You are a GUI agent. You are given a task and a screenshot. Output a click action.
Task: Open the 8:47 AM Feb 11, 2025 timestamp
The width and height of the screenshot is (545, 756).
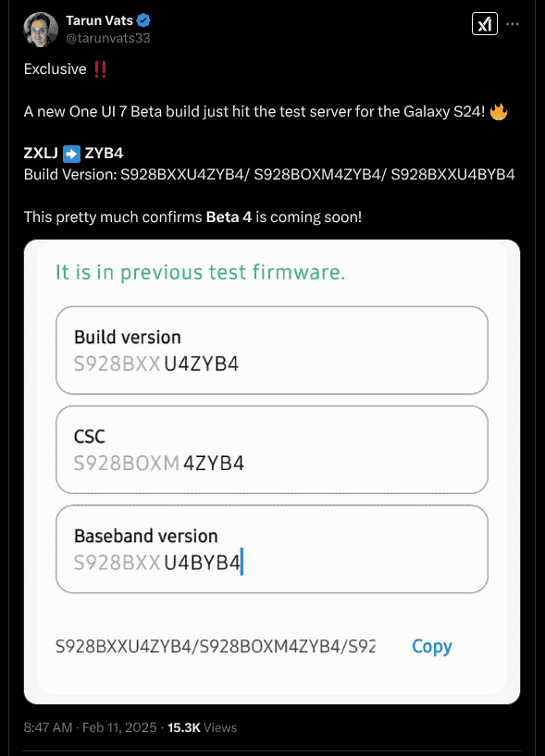point(90,727)
